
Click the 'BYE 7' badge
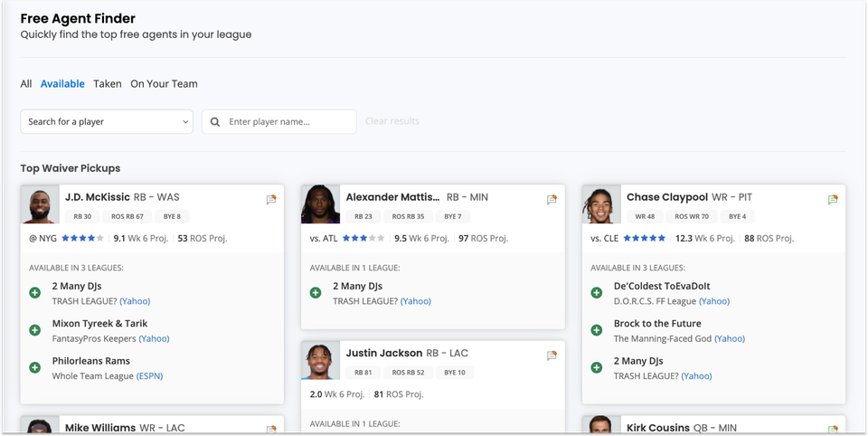pyautogui.click(x=453, y=216)
